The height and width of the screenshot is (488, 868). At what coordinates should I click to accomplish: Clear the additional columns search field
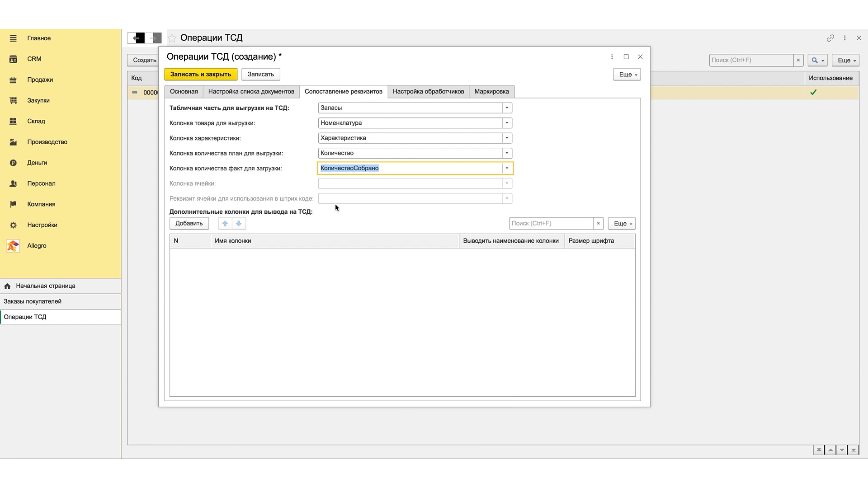[x=598, y=223]
